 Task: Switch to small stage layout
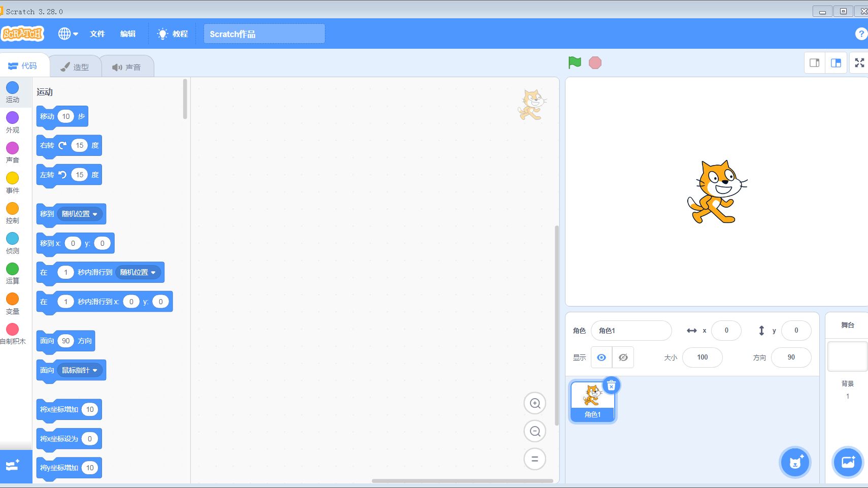(815, 63)
